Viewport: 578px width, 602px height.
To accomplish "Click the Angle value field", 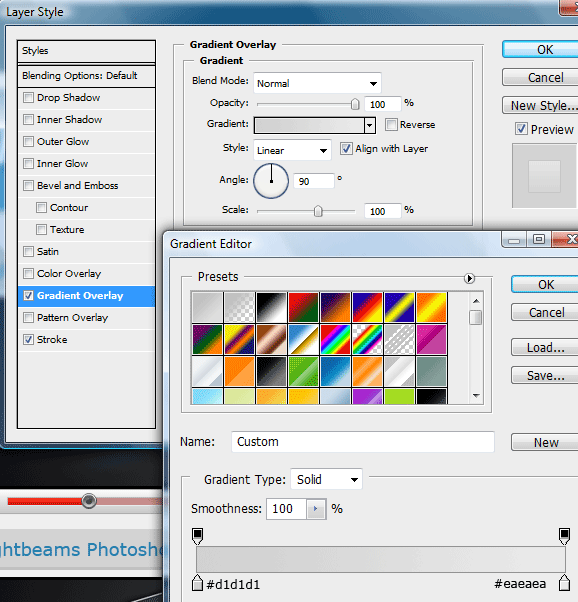I will coord(314,181).
